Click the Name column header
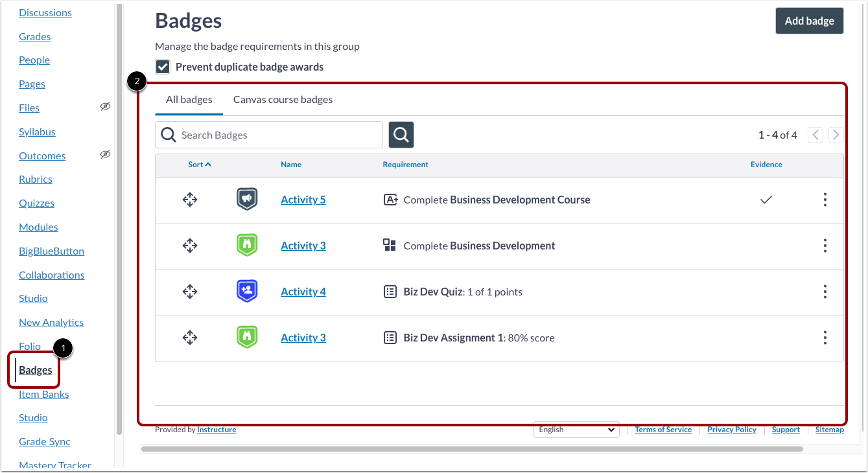Viewport: 868px width, 473px height. pyautogui.click(x=291, y=165)
